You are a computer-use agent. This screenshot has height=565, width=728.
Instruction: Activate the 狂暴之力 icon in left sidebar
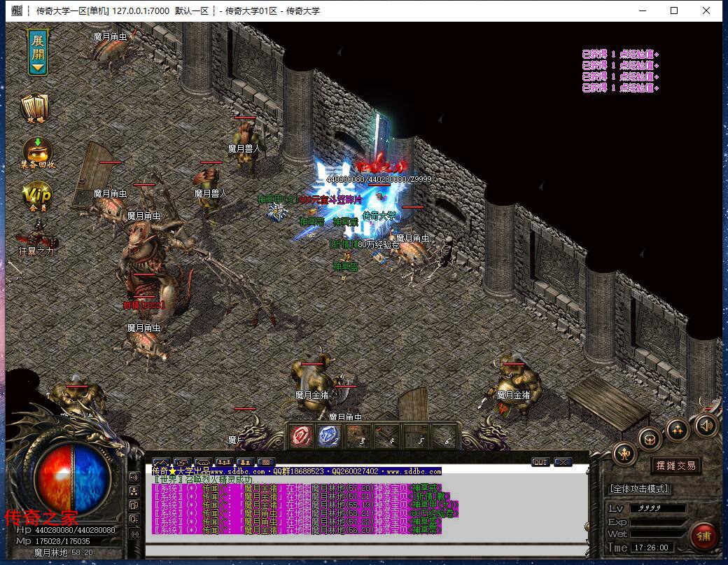point(36,237)
